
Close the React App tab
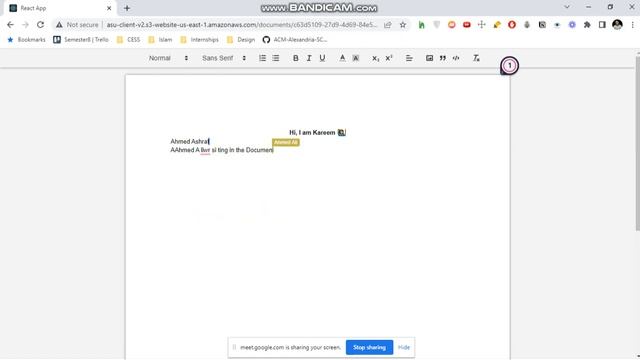point(109,8)
